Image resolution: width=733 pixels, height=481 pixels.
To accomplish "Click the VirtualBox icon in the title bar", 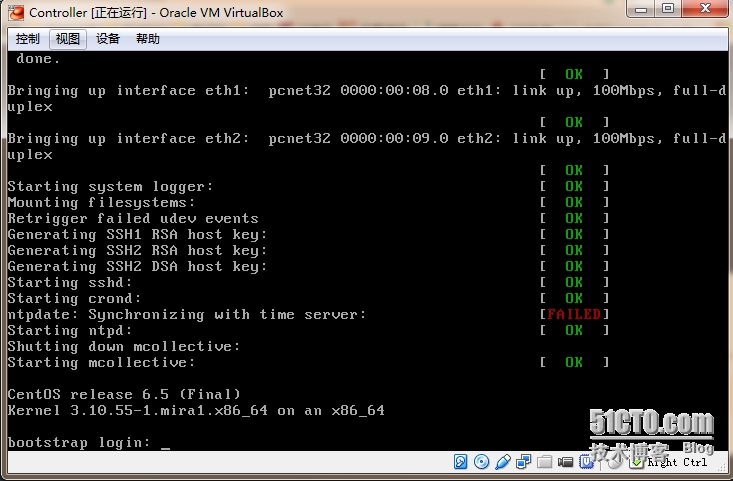I will (16, 13).
